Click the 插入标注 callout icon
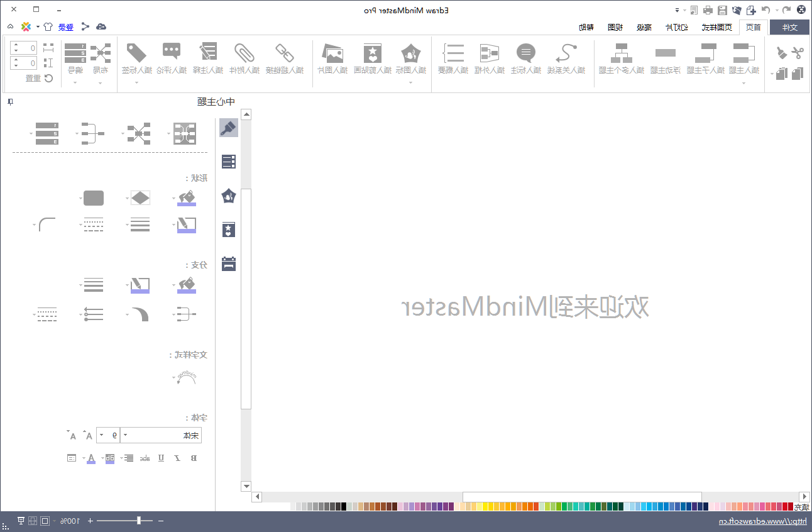Screen dimensions: 812x532 pos(525,52)
